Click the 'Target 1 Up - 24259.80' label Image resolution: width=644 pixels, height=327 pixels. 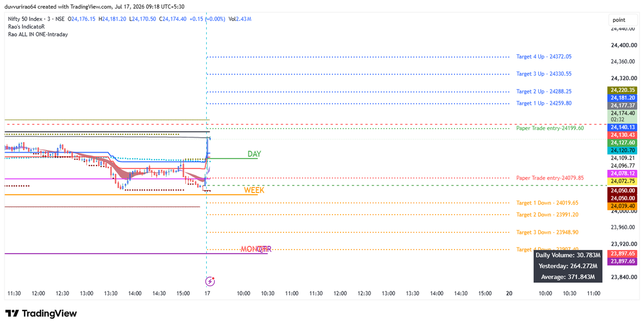(544, 103)
